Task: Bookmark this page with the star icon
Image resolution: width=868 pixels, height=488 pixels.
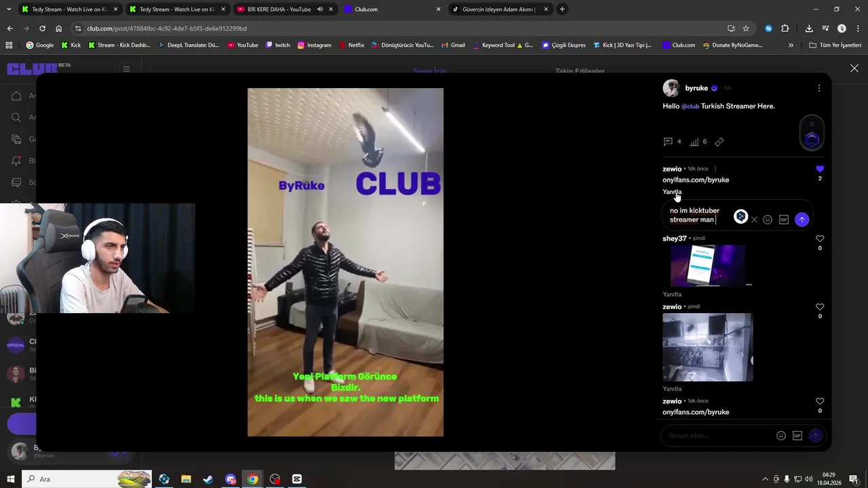Action: point(746,28)
